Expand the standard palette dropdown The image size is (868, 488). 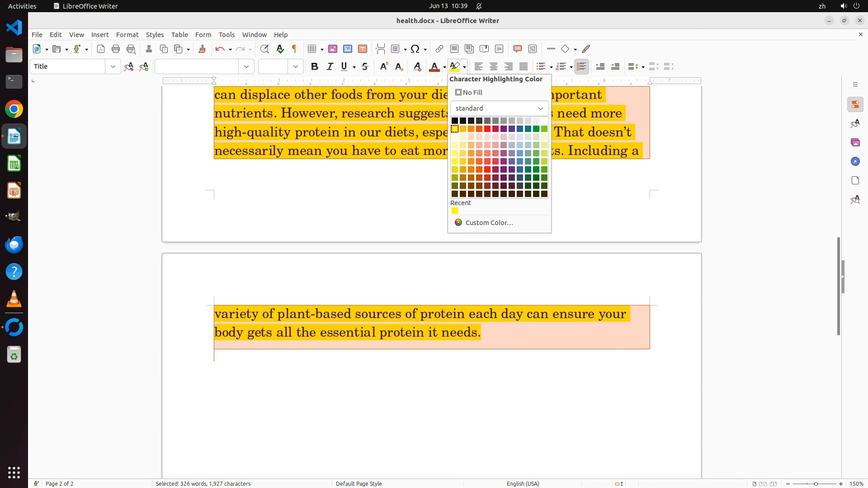point(540,108)
